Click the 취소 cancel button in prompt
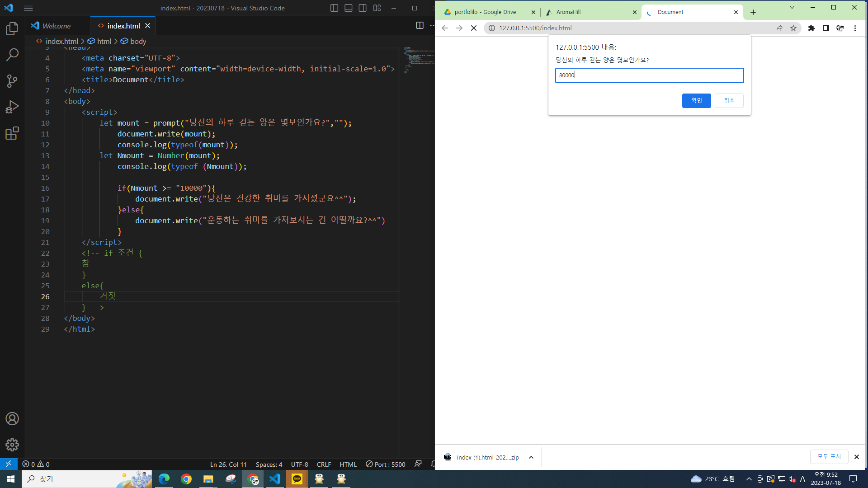 [x=729, y=100]
